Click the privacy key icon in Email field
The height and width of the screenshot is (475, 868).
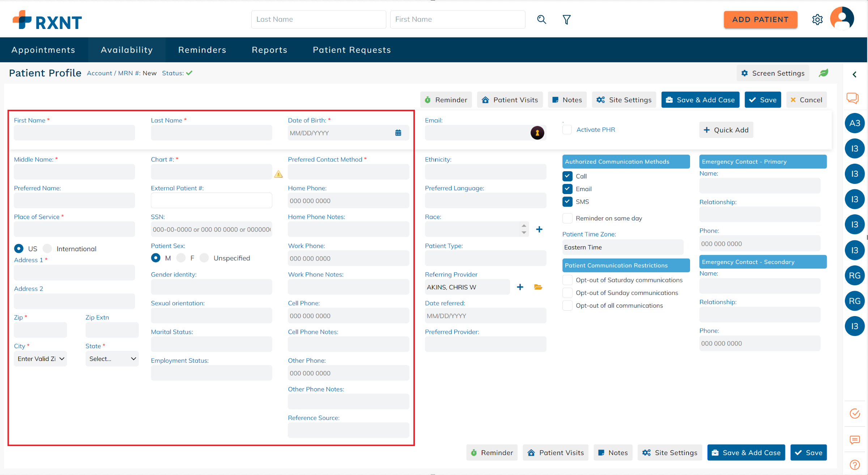[x=537, y=133]
